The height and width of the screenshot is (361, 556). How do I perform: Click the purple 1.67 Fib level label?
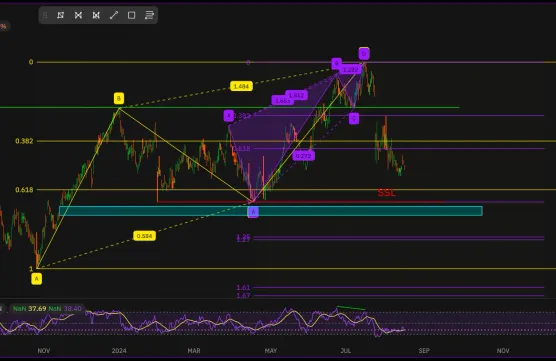pos(244,295)
